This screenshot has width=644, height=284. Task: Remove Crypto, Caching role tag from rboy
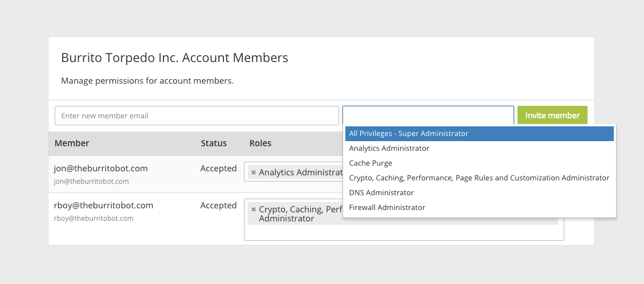(x=254, y=209)
